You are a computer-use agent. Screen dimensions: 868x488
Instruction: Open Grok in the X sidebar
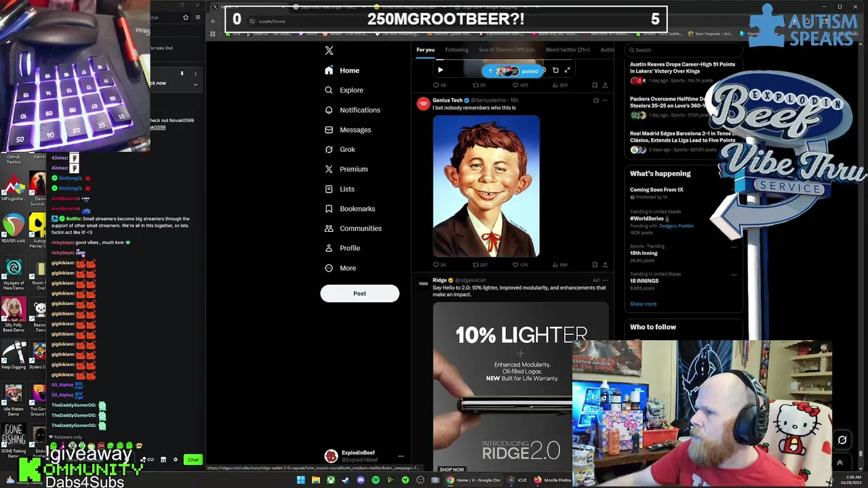[x=340, y=149]
